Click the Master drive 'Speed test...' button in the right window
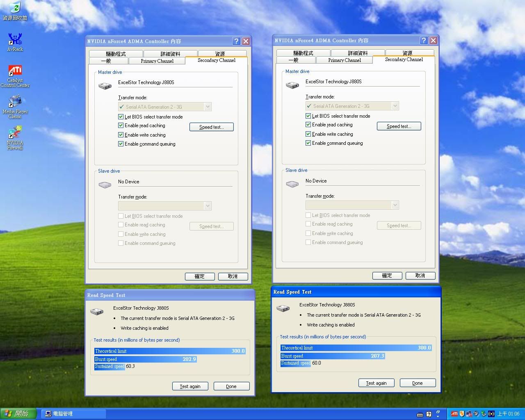Viewport: 525px width, 420px height. (399, 126)
